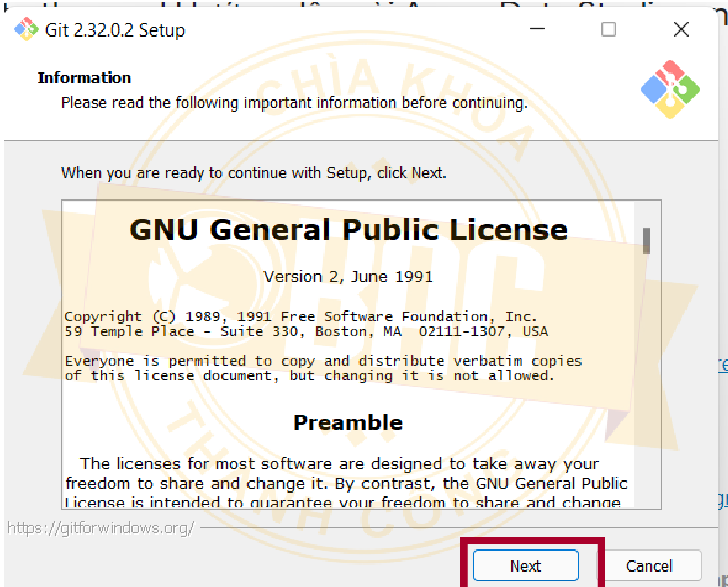This screenshot has height=587, width=728.
Task: Click the "Preamble" heading
Action: click(348, 423)
